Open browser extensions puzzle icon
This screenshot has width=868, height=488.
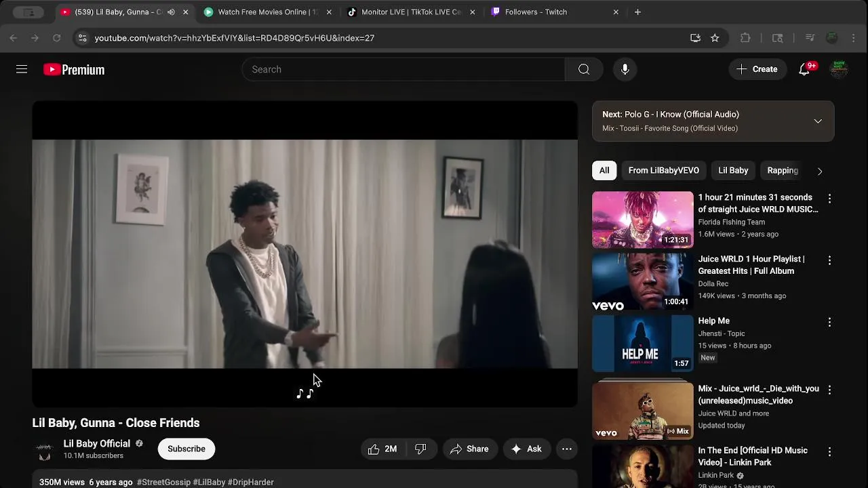(745, 38)
